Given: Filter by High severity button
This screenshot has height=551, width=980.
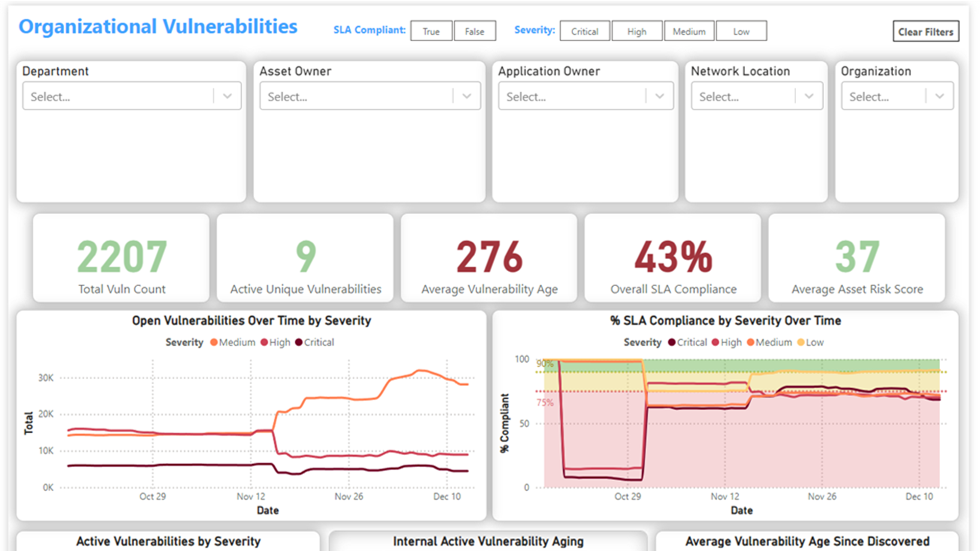Looking at the screenshot, I should 636,31.
